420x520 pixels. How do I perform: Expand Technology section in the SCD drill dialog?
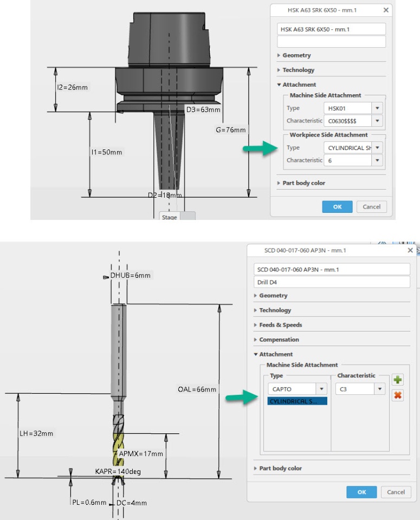point(273,310)
